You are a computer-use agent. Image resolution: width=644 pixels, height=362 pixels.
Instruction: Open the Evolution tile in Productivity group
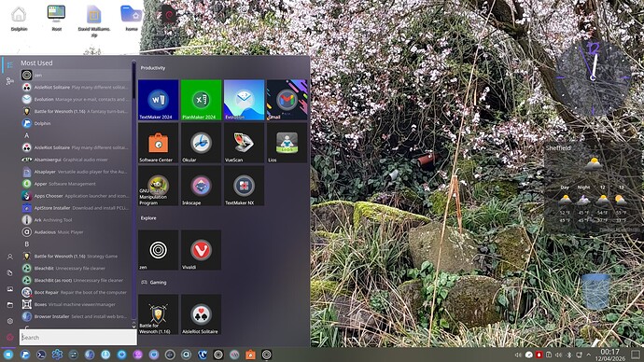(244, 100)
